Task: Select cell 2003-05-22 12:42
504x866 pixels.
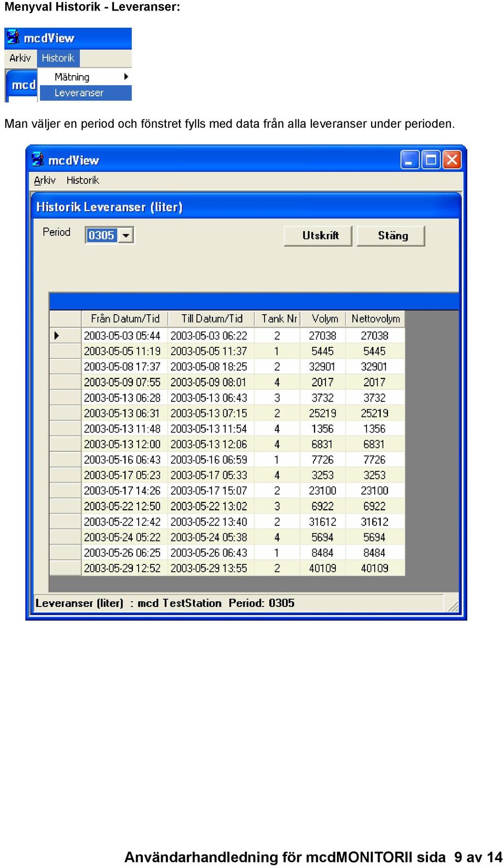Action: pyautogui.click(x=125, y=521)
